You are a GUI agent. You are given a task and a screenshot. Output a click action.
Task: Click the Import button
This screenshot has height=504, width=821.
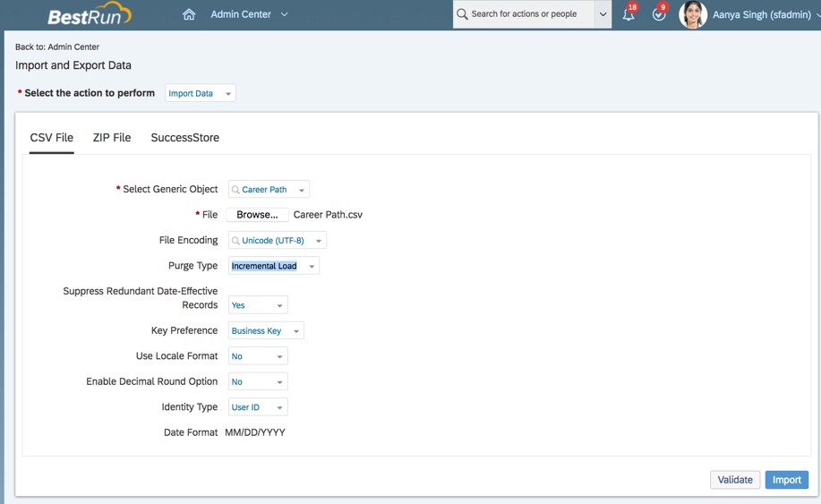point(786,480)
